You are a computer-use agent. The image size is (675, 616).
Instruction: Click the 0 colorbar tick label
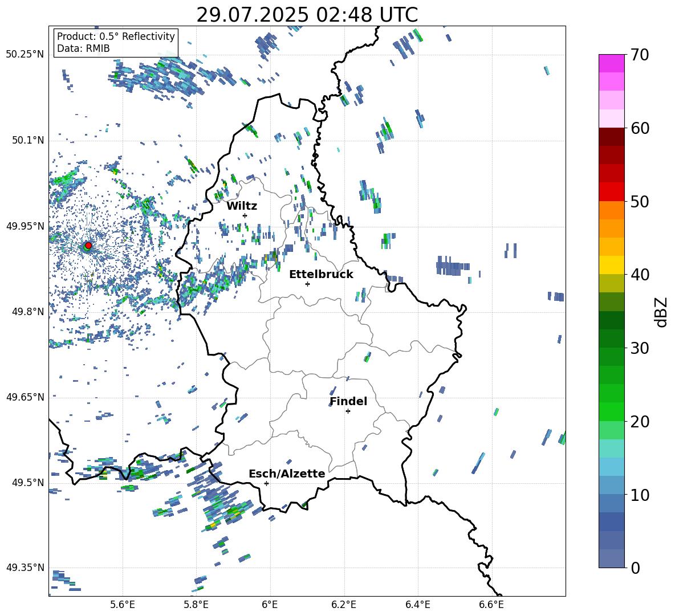point(635,568)
